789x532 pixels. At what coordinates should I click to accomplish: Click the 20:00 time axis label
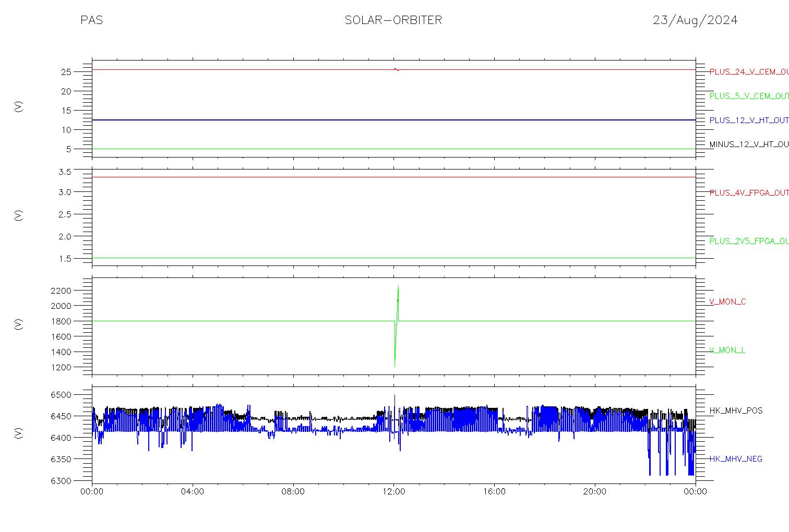[x=595, y=492]
